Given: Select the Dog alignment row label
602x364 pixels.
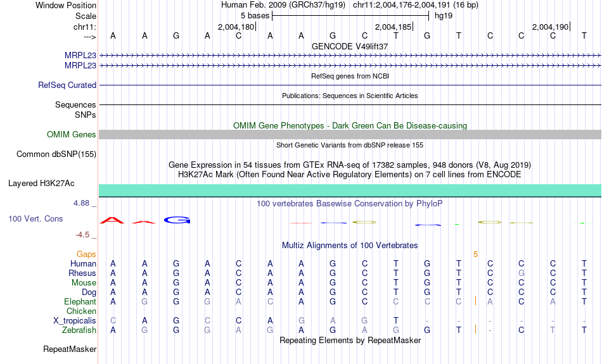Looking at the screenshot, I should [x=89, y=292].
